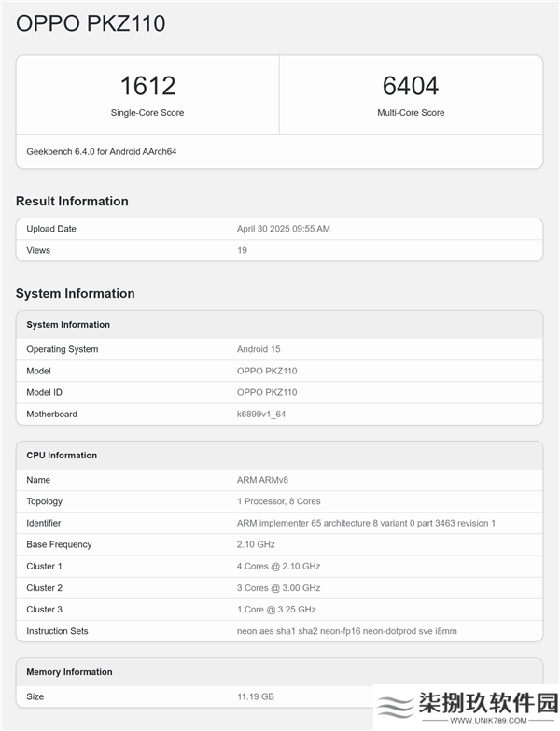Select 3 Cores @ 3.00 GHz value
560x731 pixels.
tap(279, 588)
